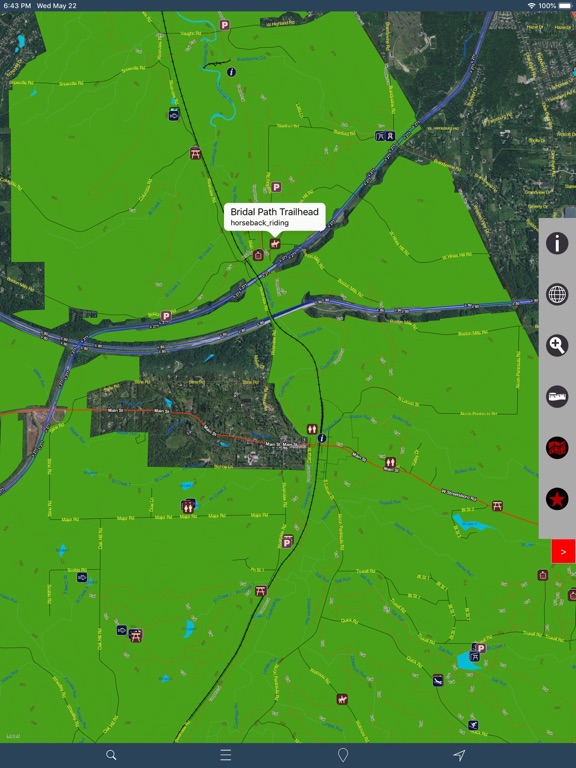
Task: Select the parking marker along Boston Rd
Action: tap(167, 316)
